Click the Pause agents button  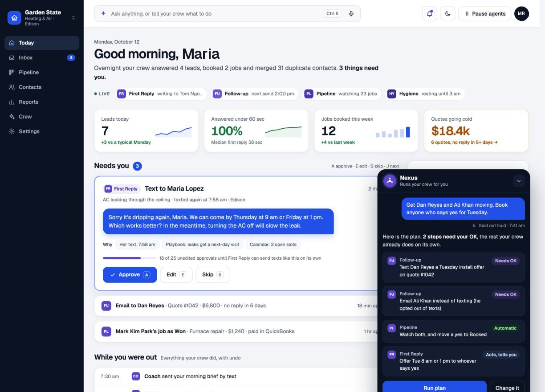click(484, 14)
